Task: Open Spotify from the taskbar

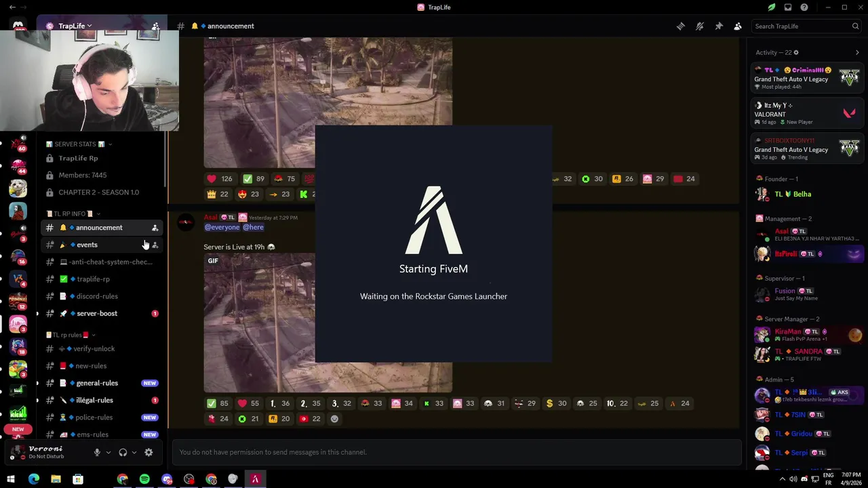Action: pyautogui.click(x=144, y=479)
